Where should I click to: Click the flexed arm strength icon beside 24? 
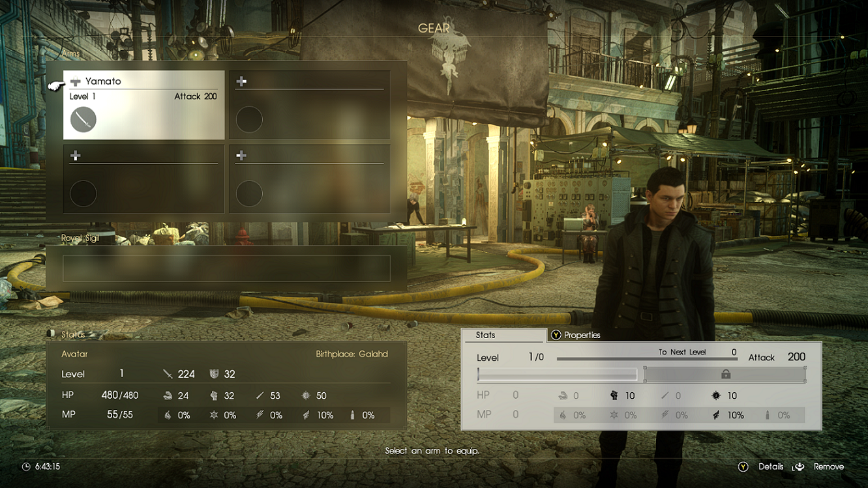click(168, 395)
